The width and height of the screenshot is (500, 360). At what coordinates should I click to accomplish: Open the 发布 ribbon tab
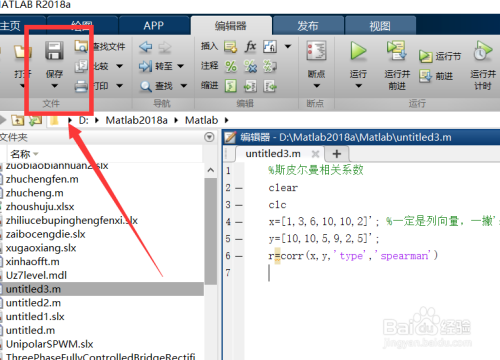tap(307, 26)
